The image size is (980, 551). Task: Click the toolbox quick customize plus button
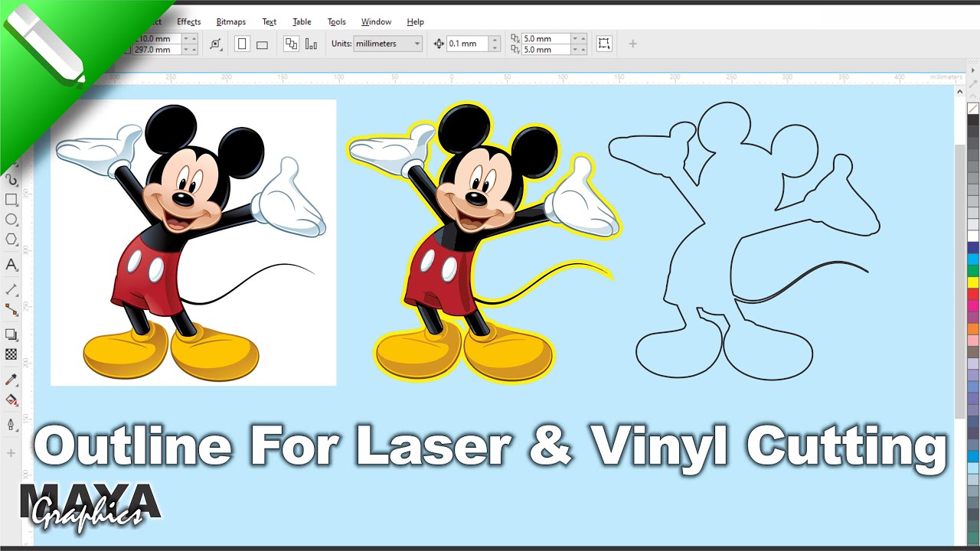tap(11, 453)
